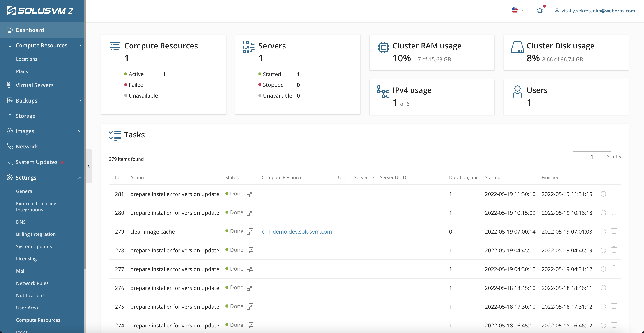Screen dimensions: 644x333
Task: Open Billing Integration settings
Action: click(x=36, y=234)
